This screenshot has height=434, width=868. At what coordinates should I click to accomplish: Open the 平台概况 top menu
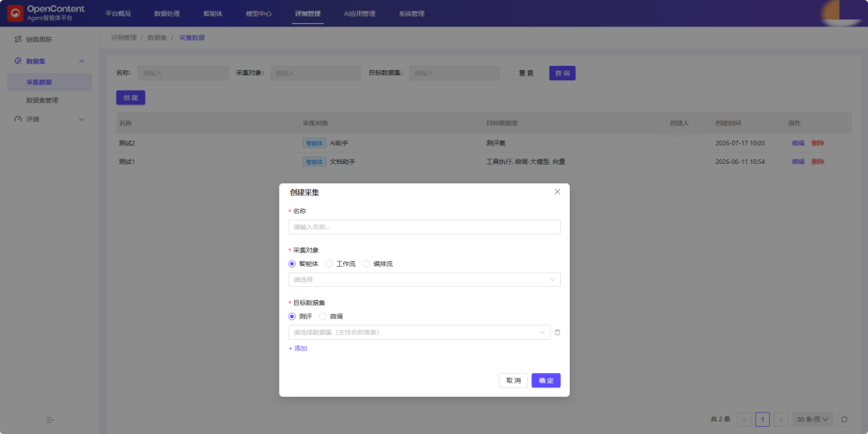pos(118,14)
